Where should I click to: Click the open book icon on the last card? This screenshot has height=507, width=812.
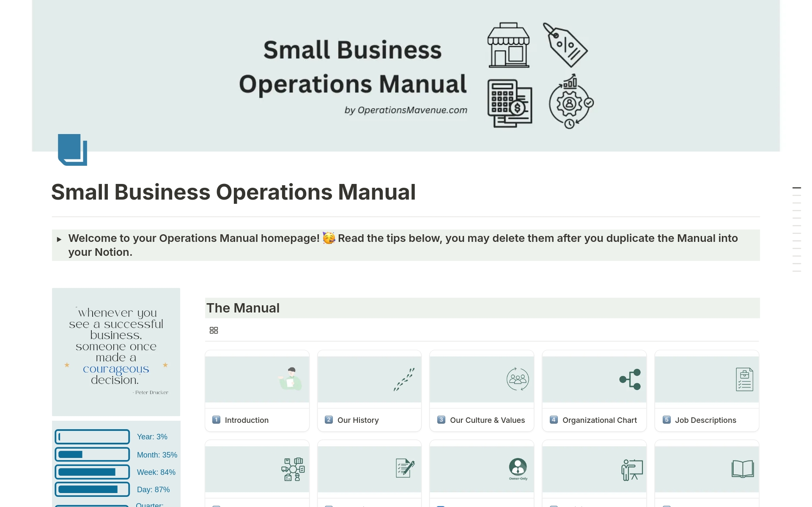tap(743, 468)
